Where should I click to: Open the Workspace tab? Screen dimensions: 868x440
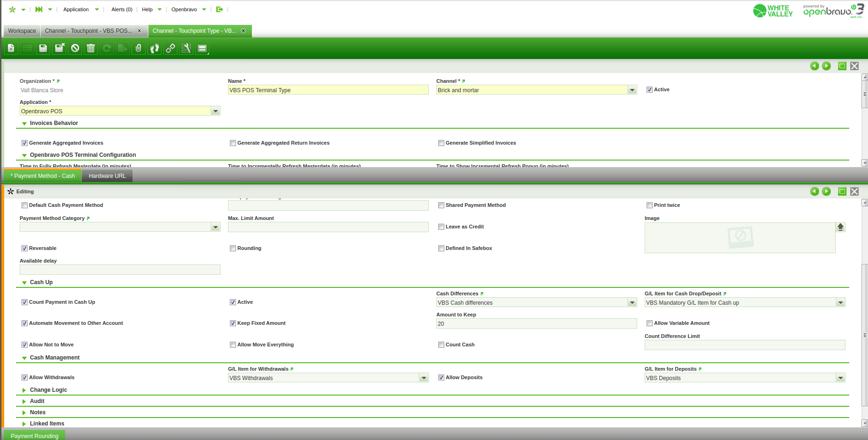(x=22, y=31)
